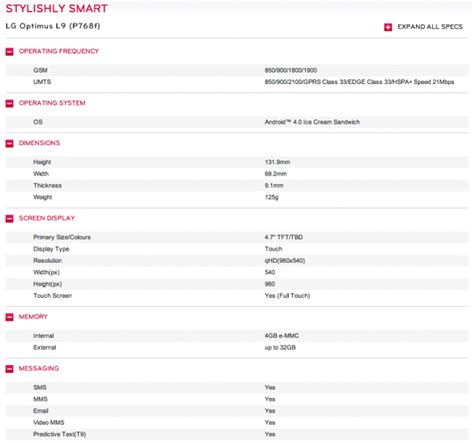The width and height of the screenshot is (474, 443).
Task: Click the Primary Size/Colours label
Action: point(62,237)
